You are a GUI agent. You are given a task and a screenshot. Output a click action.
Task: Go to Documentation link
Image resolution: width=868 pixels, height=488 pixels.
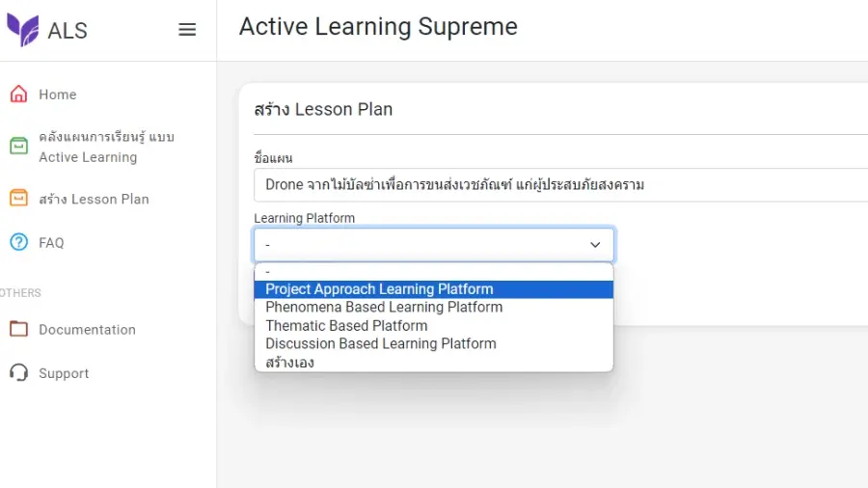point(87,330)
